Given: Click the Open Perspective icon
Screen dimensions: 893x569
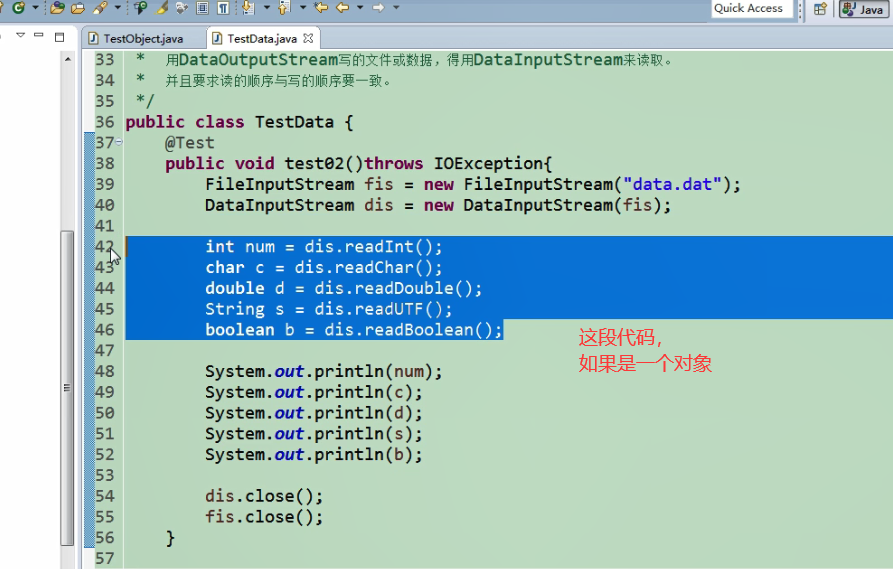Looking at the screenshot, I should [x=820, y=9].
